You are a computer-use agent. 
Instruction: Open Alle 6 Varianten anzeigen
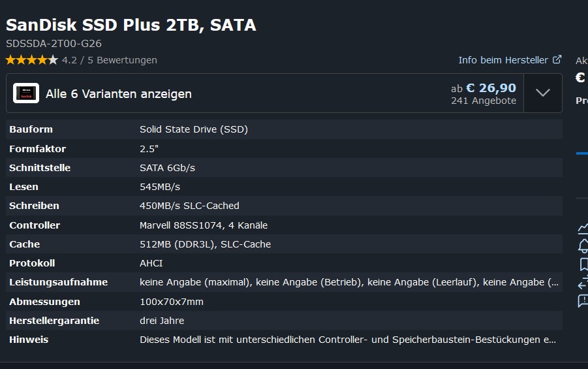tap(119, 94)
